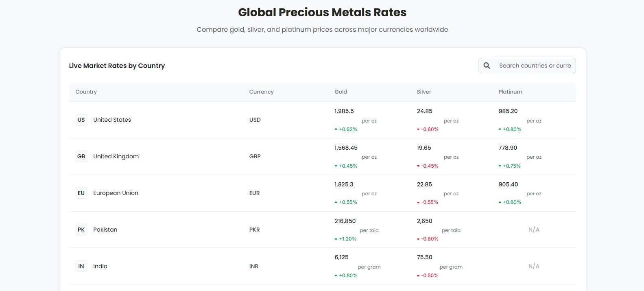Click the IN country code badge
The image size is (644, 291).
coord(81,266)
